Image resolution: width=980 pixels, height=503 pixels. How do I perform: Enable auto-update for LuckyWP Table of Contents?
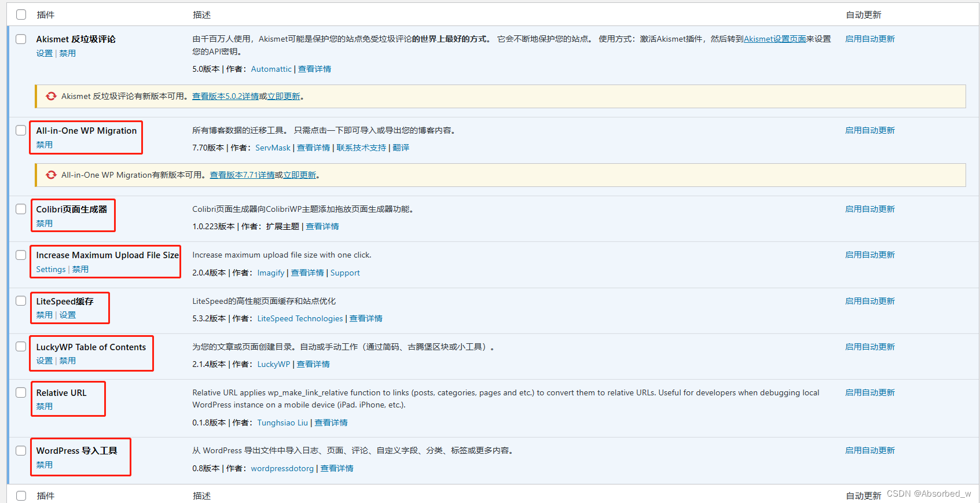870,347
